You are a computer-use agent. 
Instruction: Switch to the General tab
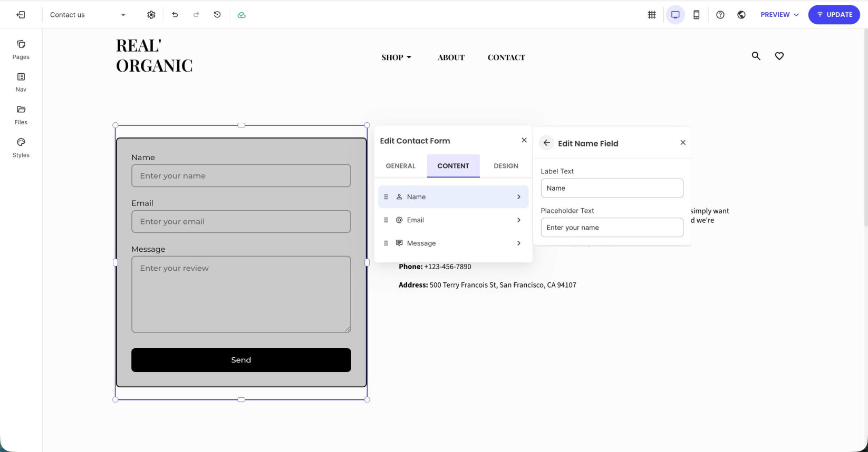[x=401, y=166]
